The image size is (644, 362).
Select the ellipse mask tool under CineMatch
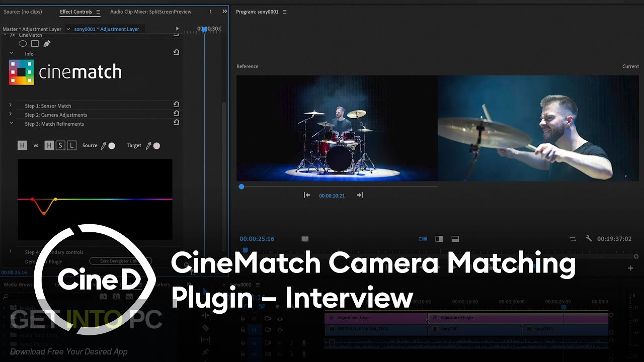click(23, 44)
